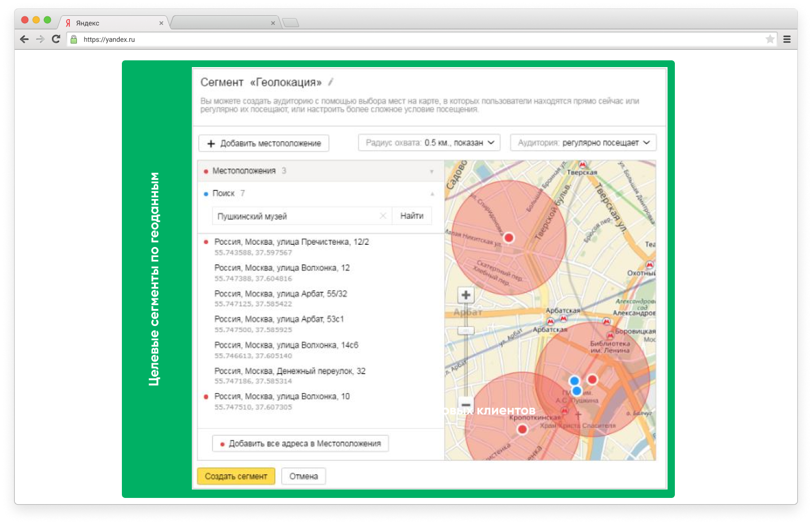
Task: Click the Создать сегмент button
Action: click(x=236, y=476)
